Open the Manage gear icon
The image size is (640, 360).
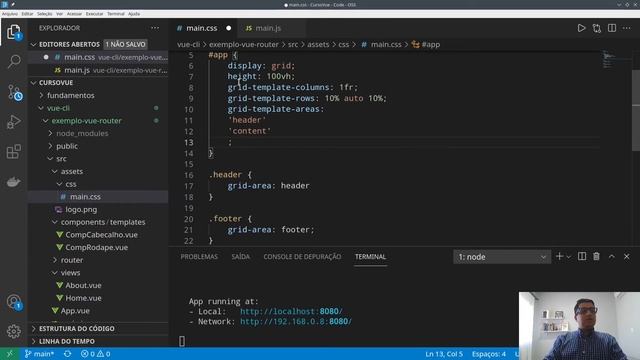click(13, 331)
